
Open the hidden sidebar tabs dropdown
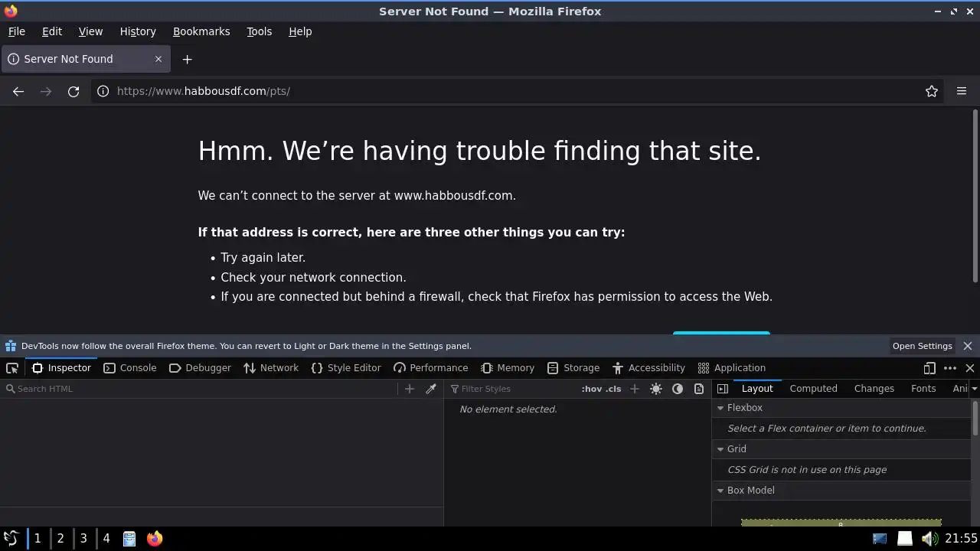(x=974, y=389)
